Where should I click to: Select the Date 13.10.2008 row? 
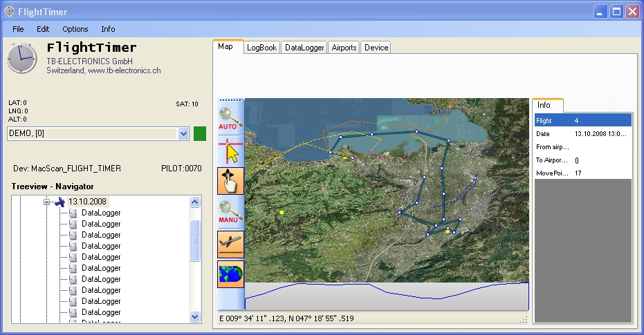pos(582,134)
